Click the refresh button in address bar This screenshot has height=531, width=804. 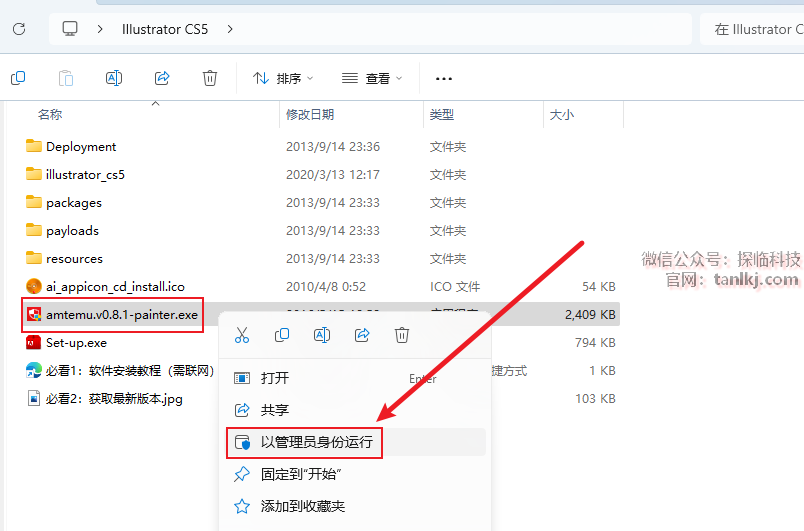pyautogui.click(x=19, y=29)
